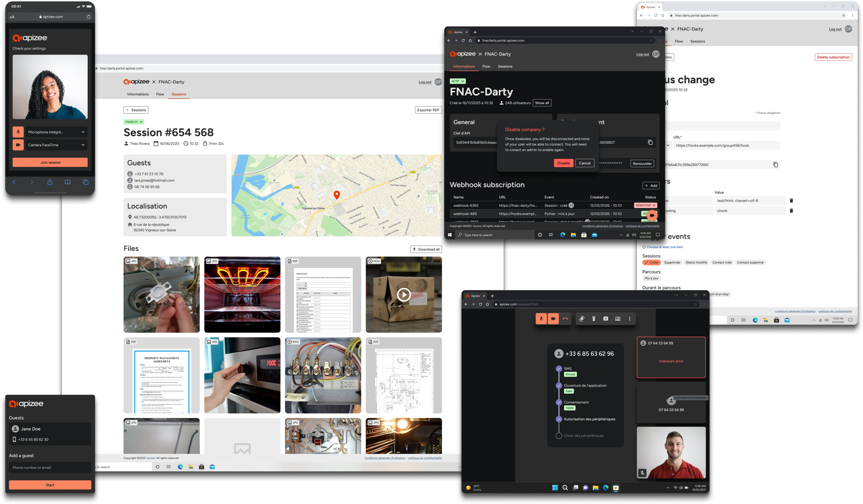Click the red location pin on map
Screen dimensions: 863x504
(337, 195)
